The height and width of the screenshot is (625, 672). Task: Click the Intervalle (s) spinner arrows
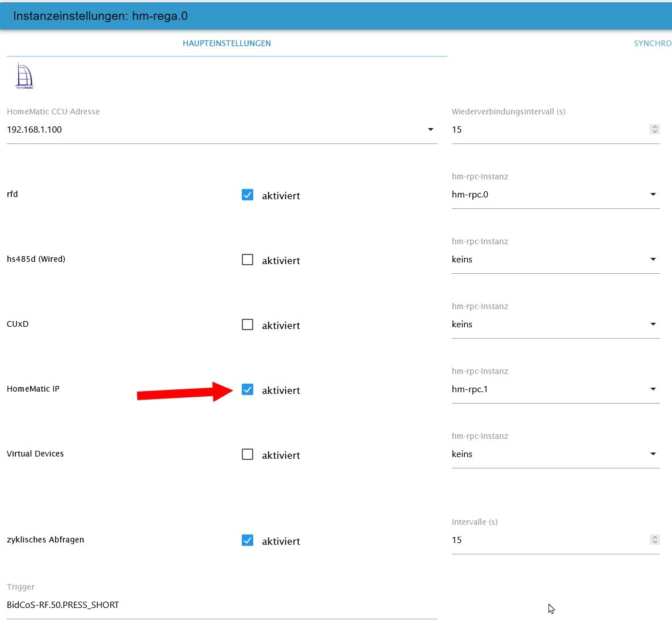654,540
